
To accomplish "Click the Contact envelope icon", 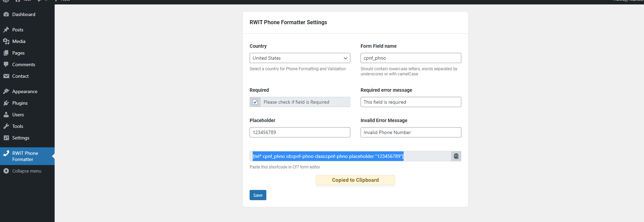I will 6,76.
